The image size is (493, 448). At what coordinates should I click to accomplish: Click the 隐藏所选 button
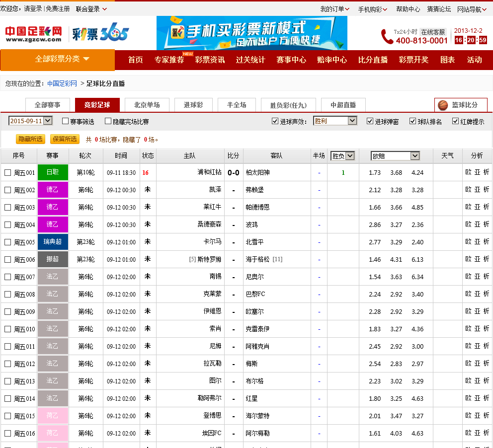[30, 139]
